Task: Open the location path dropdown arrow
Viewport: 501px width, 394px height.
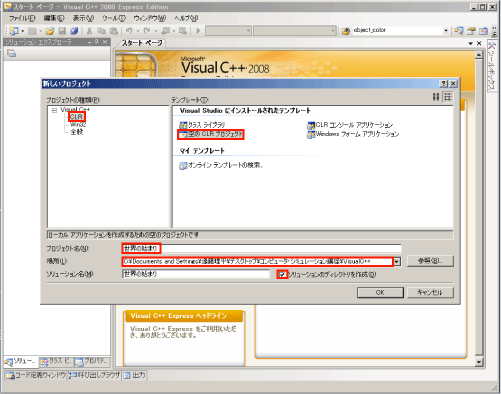Action: 397,262
